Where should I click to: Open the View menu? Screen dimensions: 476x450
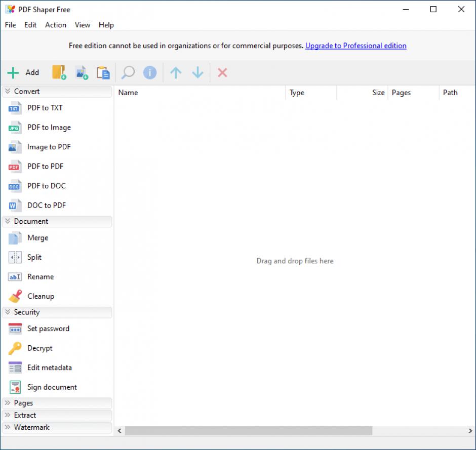(82, 25)
